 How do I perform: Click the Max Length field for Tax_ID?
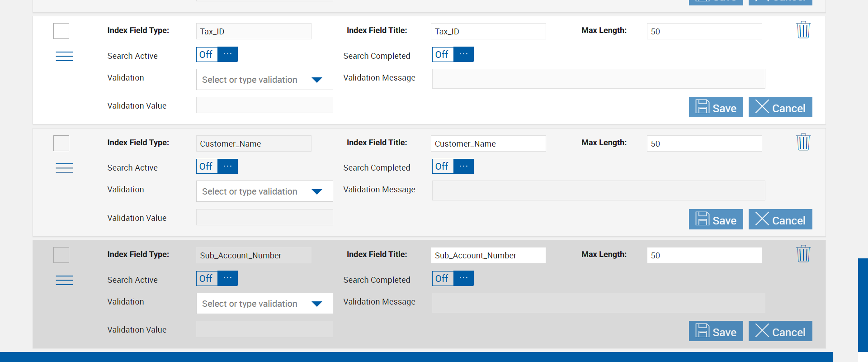tap(704, 31)
